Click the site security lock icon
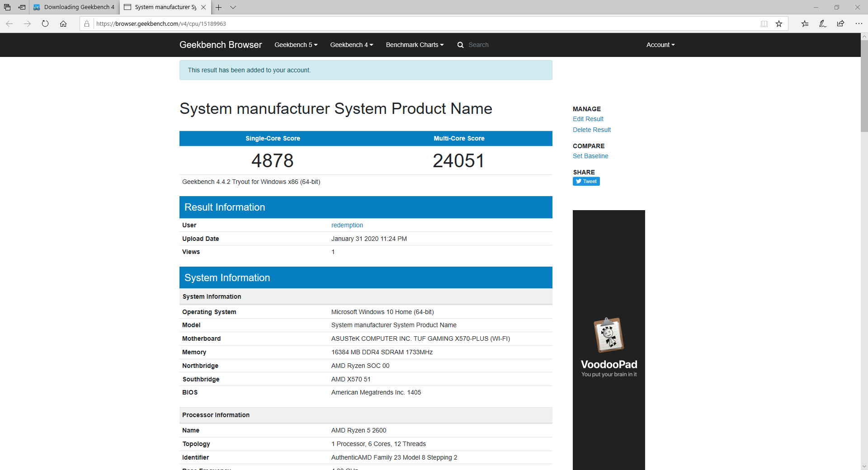The width and height of the screenshot is (868, 470). coord(87,23)
